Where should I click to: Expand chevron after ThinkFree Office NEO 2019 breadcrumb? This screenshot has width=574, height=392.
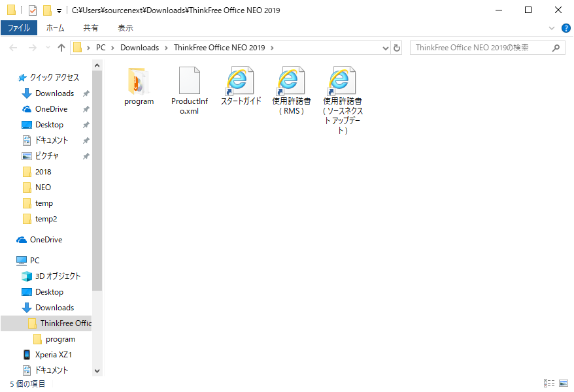[272, 48]
